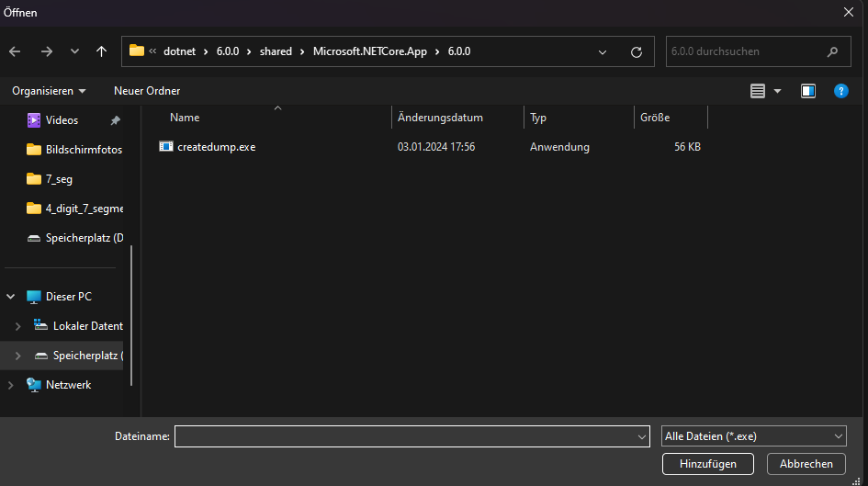This screenshot has height=486, width=868.
Task: Open file type filter 'Alle Dateien (*.exe)'
Action: (754, 436)
